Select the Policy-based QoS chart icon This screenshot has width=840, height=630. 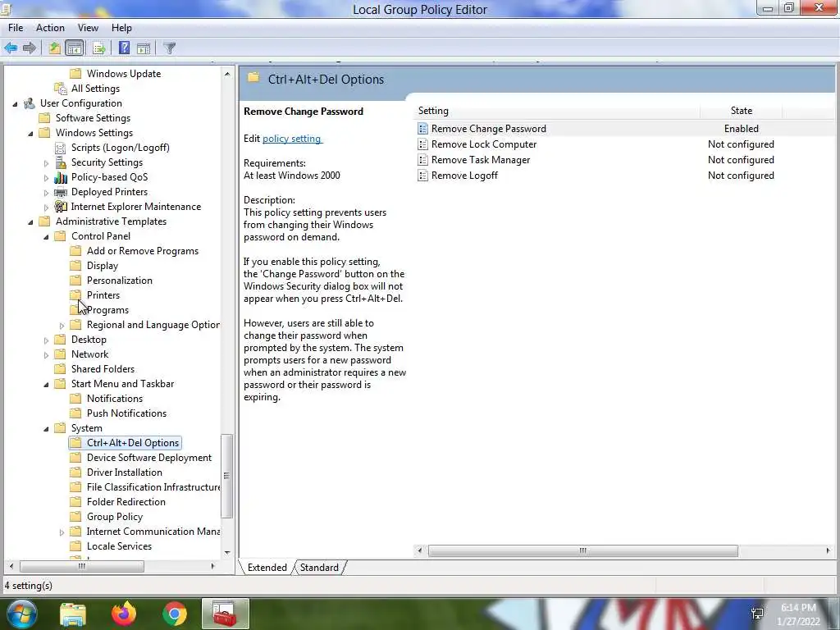[x=61, y=177]
